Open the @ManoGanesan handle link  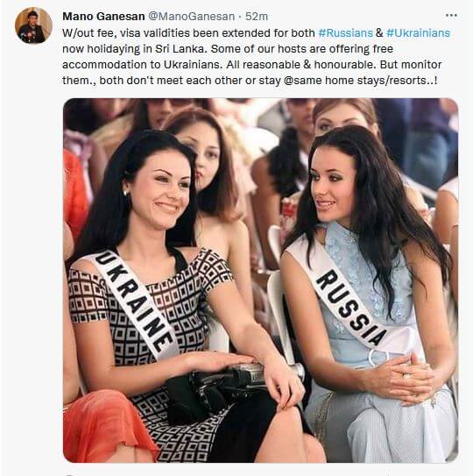[x=191, y=17]
